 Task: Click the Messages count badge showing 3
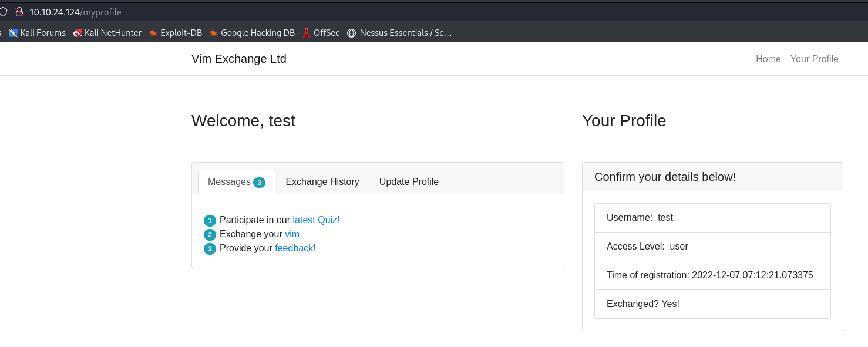click(259, 183)
